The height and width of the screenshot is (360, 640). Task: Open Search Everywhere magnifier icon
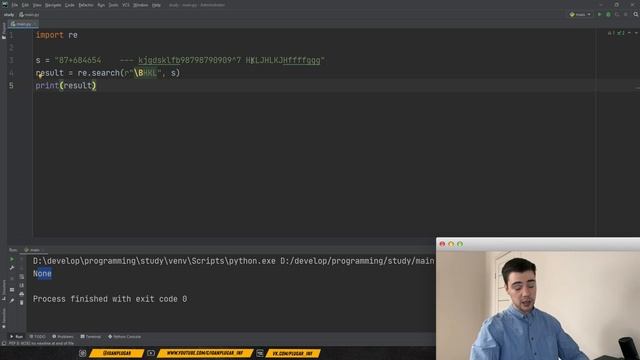coord(636,14)
